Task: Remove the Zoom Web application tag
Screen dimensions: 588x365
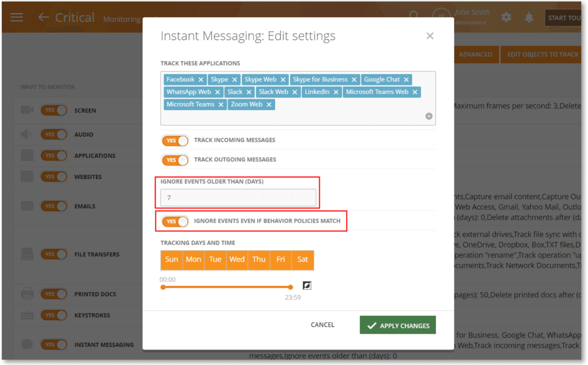Action: pos(269,104)
